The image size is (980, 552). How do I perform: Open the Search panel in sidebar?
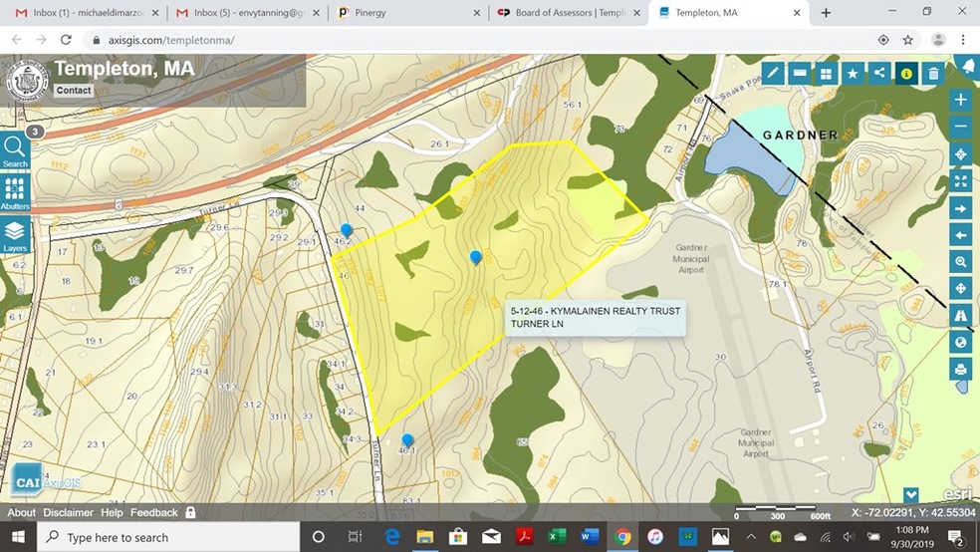tap(15, 151)
